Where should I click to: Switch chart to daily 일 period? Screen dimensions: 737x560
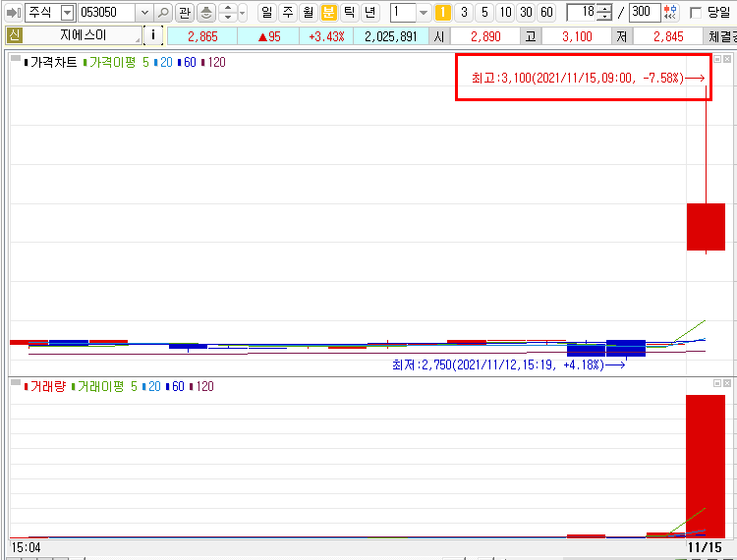(266, 12)
